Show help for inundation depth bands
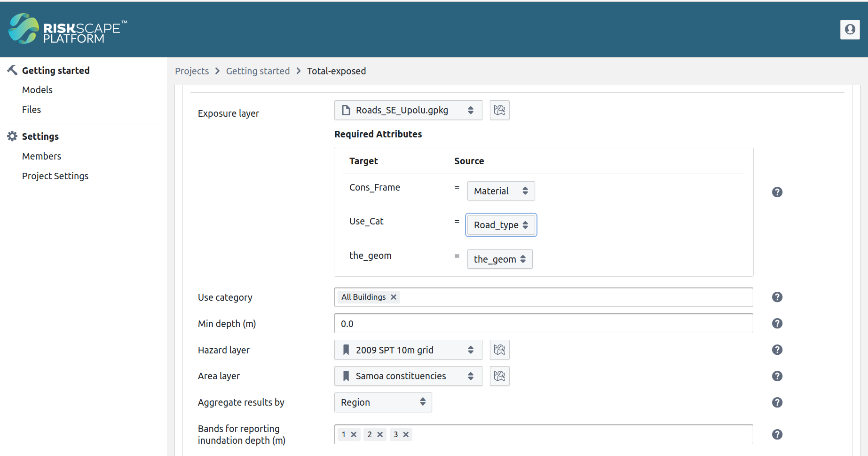This screenshot has height=456, width=868. click(x=777, y=434)
